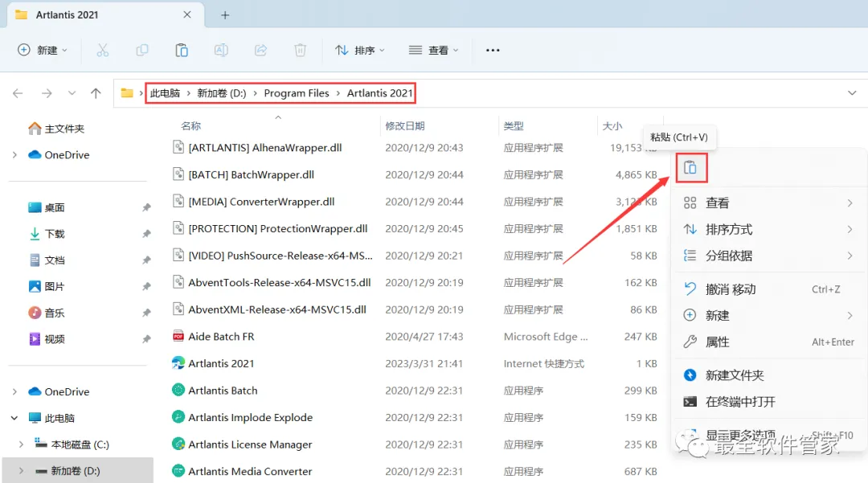Sort by the 大小 column header
The height and width of the screenshot is (483, 868).
[x=612, y=126]
